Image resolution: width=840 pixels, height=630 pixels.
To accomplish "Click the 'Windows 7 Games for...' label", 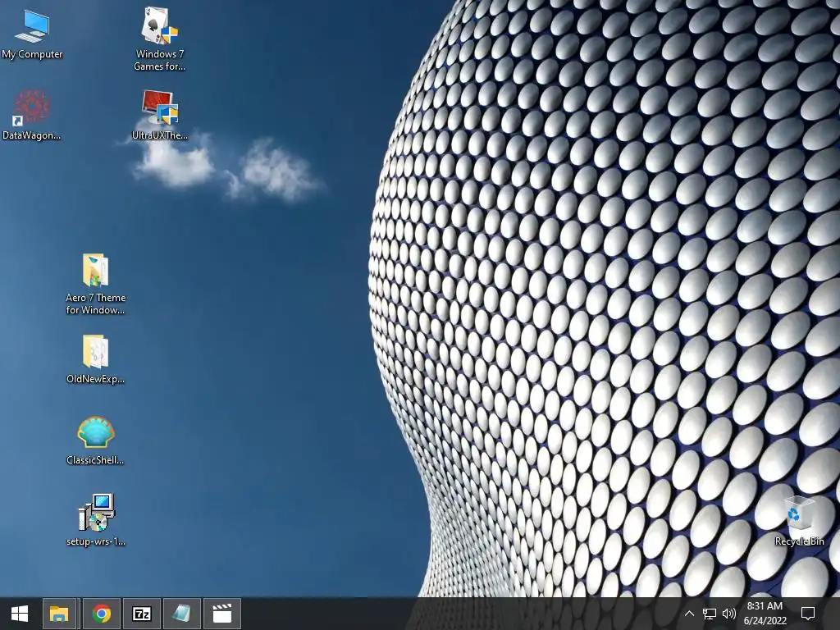I will [160, 60].
